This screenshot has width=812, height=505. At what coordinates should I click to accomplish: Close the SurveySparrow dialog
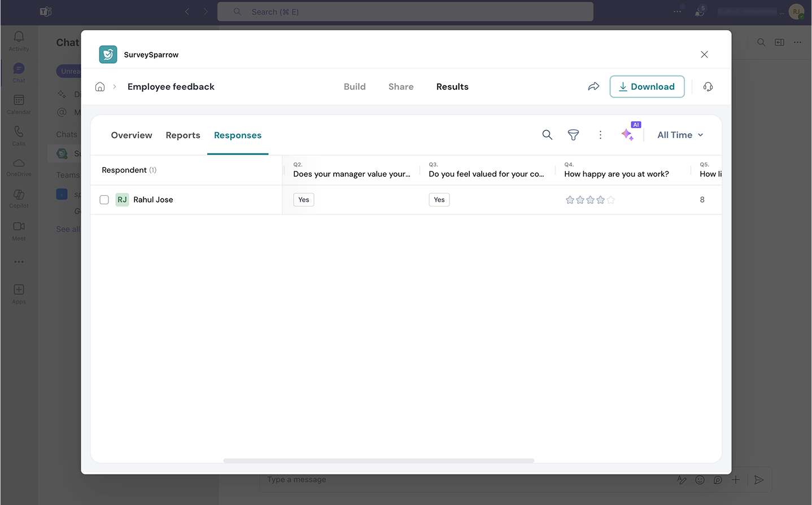pos(704,55)
